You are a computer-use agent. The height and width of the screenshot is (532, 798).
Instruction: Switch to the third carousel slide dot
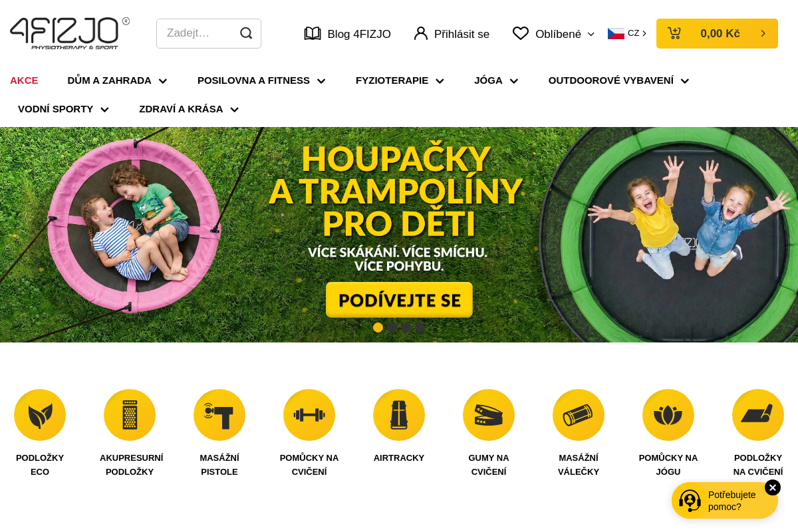(x=406, y=327)
